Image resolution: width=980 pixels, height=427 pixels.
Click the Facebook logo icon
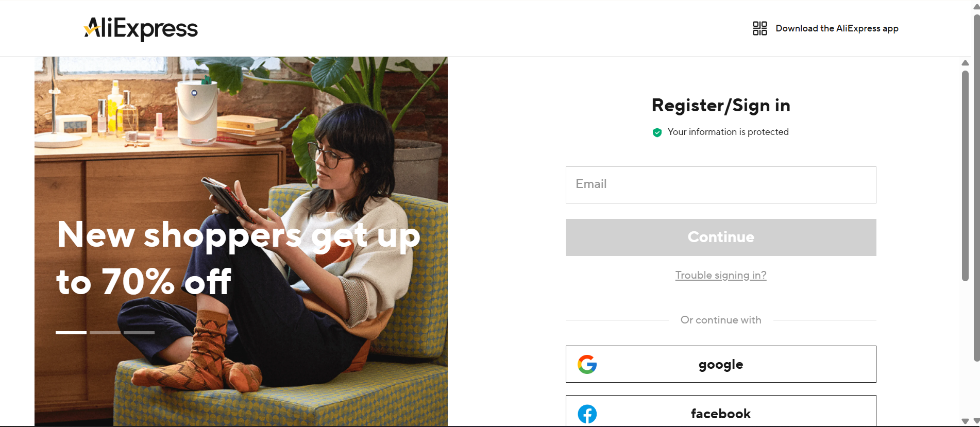pyautogui.click(x=587, y=414)
